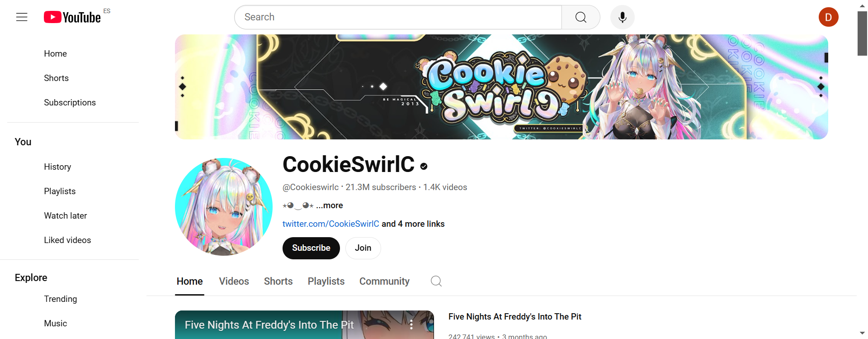This screenshot has width=868, height=339.
Task: Open video options three-dot menu
Action: pos(411,325)
